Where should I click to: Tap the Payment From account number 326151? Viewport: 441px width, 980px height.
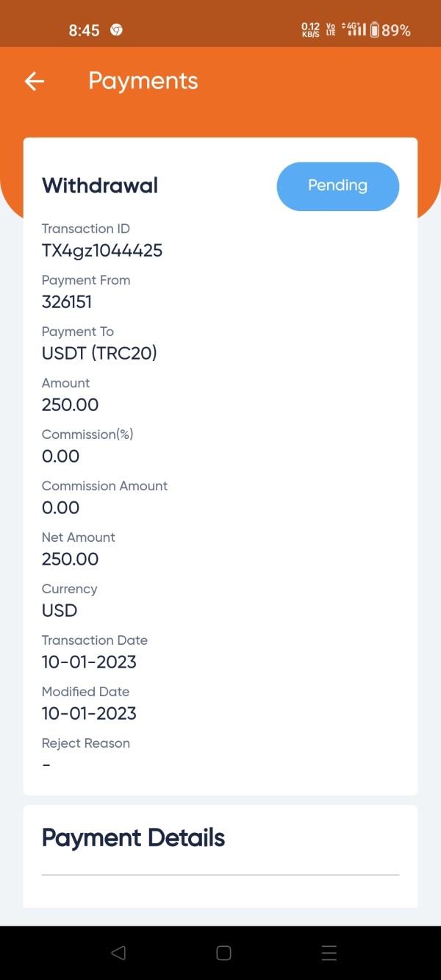pos(67,302)
